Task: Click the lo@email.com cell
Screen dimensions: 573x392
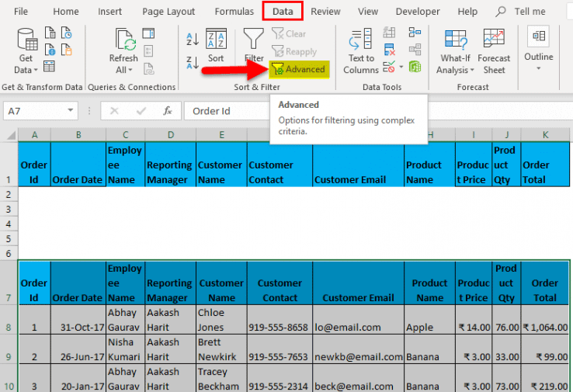Action: click(x=358, y=320)
